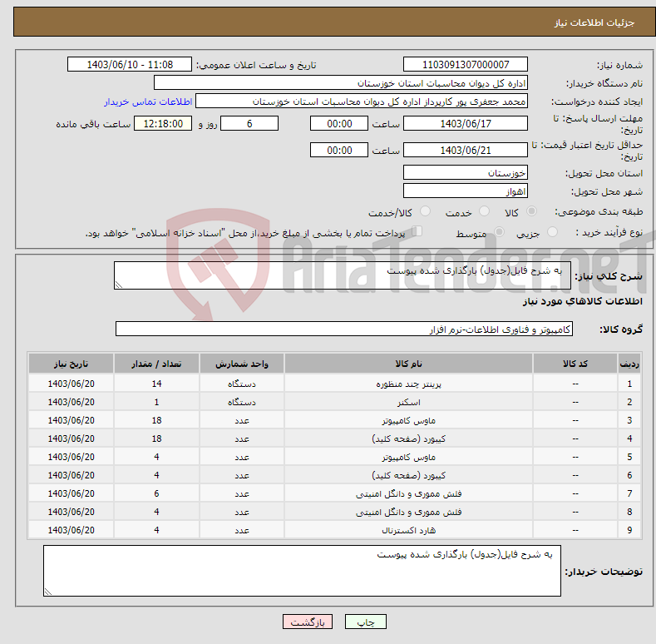Select the متوسط purchase type radio
Image resolution: width=656 pixels, height=644 pixels.
click(x=500, y=232)
